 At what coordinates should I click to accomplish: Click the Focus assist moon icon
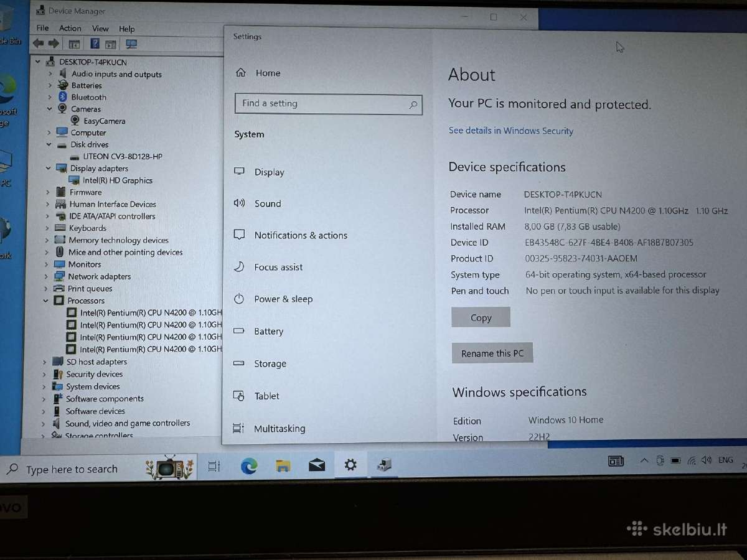pos(239,266)
